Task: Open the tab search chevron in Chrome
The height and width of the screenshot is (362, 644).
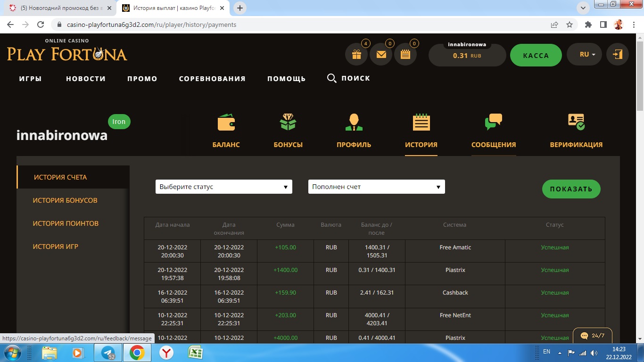Action: (x=583, y=8)
